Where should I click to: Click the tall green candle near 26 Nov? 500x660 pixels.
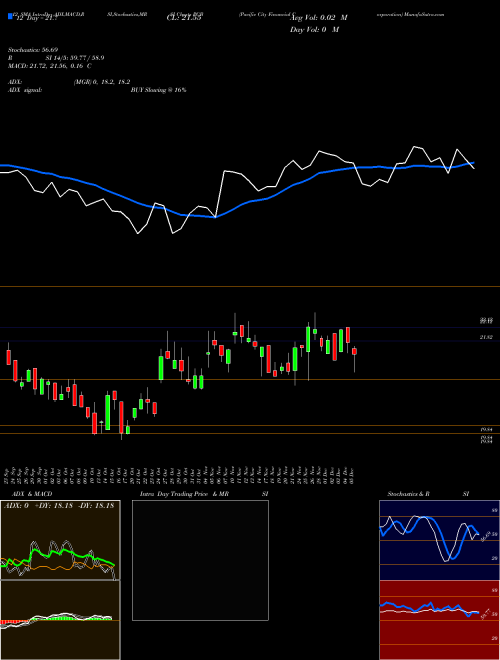[x=309, y=339]
